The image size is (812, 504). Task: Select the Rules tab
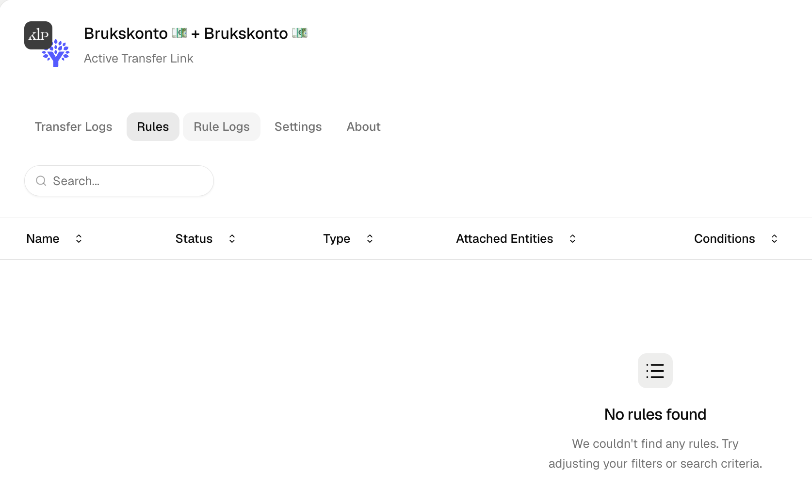pyautogui.click(x=153, y=126)
